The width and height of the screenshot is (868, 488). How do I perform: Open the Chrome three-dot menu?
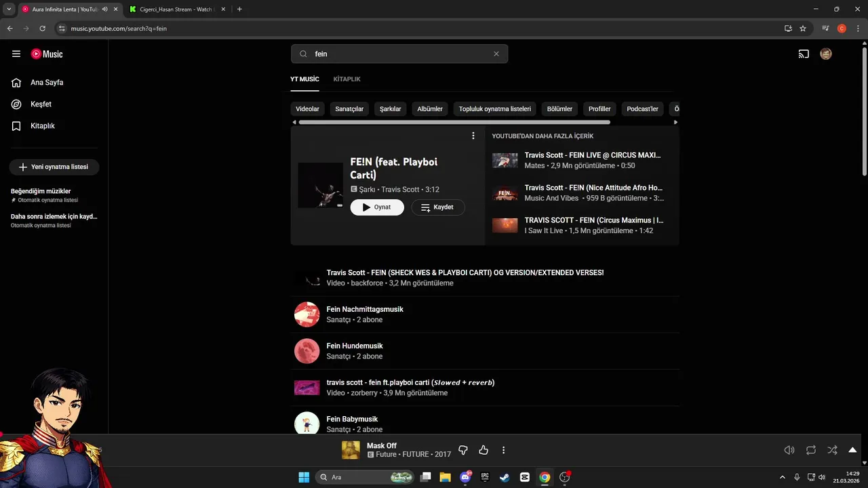(858, 28)
